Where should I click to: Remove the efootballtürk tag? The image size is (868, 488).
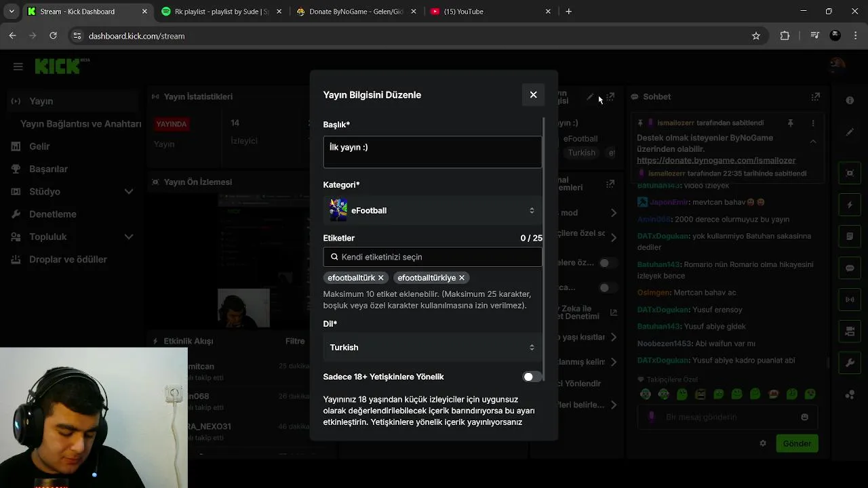tap(381, 278)
